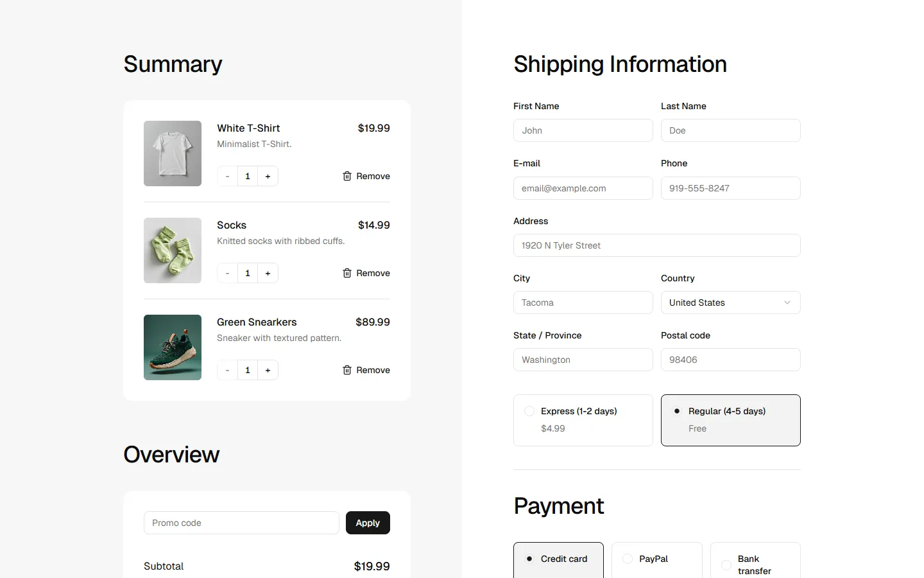Click the Address field
Image resolution: width=924 pixels, height=578 pixels.
(656, 245)
